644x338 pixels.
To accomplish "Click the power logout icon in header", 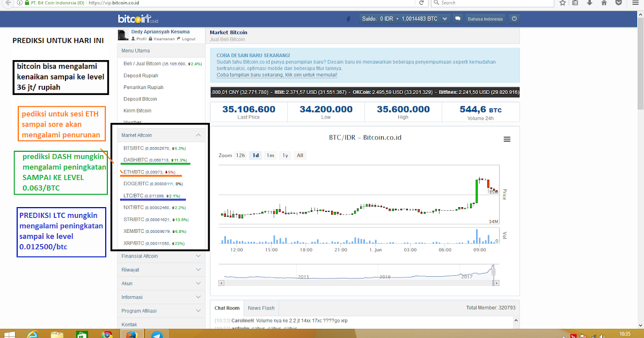I will point(514,19).
